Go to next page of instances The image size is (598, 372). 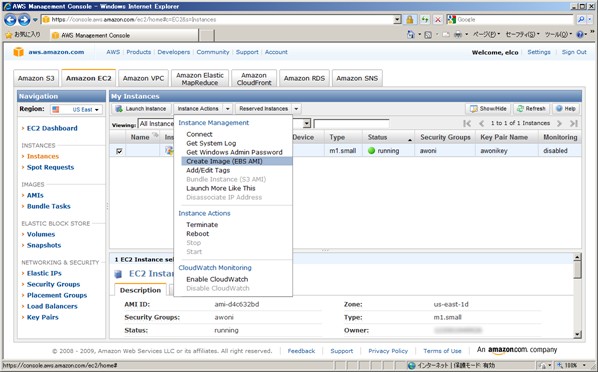coord(559,123)
